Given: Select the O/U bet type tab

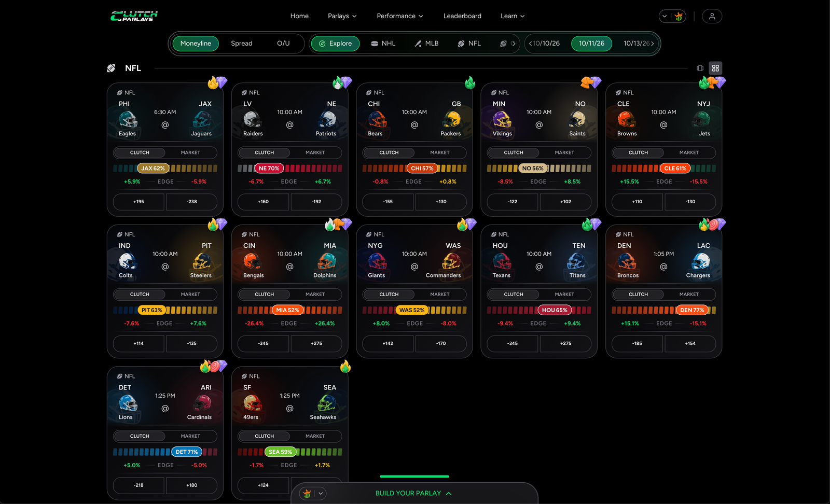Looking at the screenshot, I should click(x=283, y=44).
